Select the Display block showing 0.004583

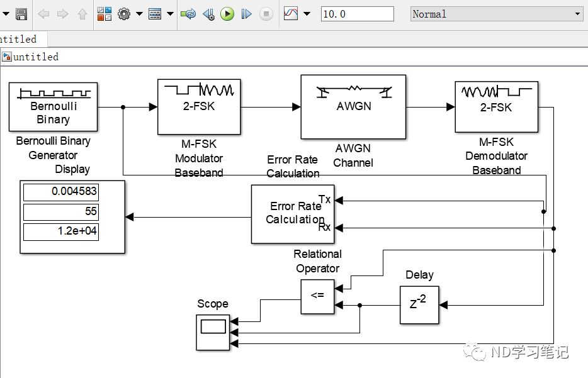(x=72, y=217)
